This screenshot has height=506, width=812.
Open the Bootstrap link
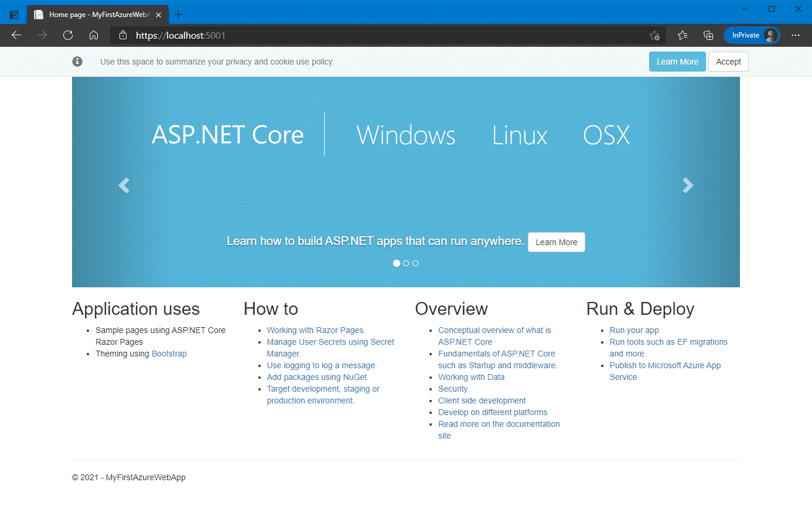(169, 354)
